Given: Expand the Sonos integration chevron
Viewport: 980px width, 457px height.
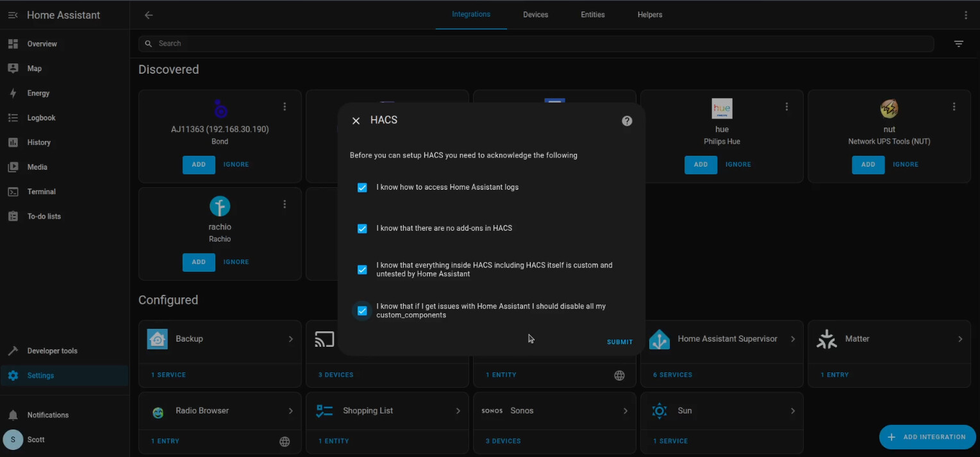Looking at the screenshot, I should (x=625, y=411).
